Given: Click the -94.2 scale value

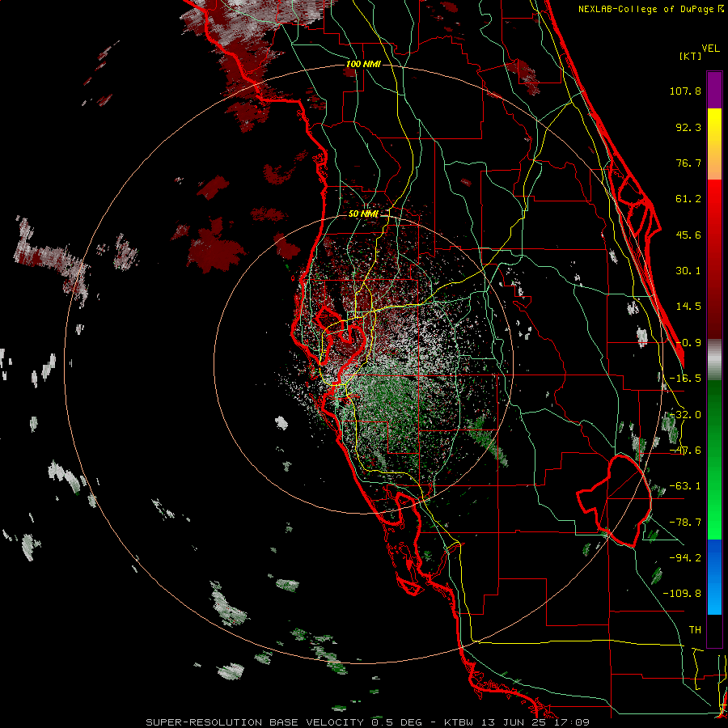Looking at the screenshot, I should [x=685, y=557].
